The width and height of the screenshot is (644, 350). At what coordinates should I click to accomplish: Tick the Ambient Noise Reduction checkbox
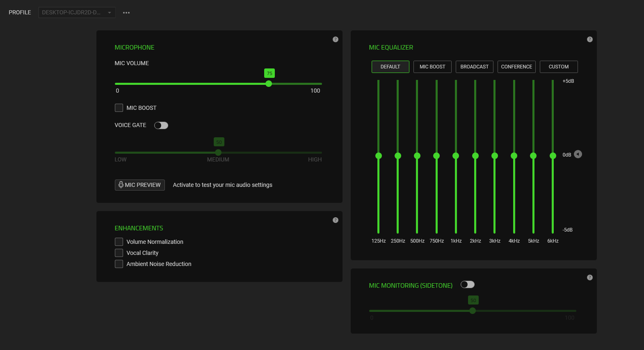pos(119,264)
